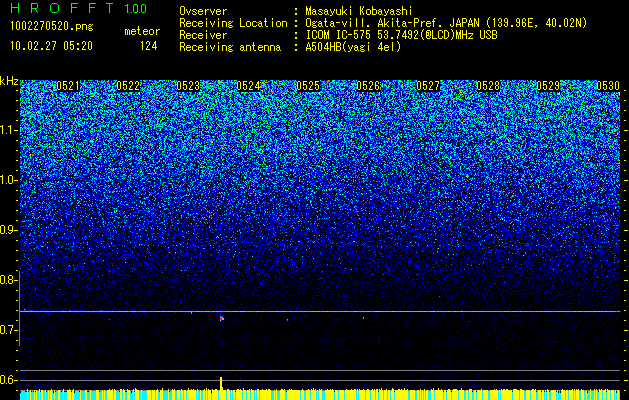This screenshot has height=400, width=629.
Task: Click the 'meteor' label
Action: (142, 31)
